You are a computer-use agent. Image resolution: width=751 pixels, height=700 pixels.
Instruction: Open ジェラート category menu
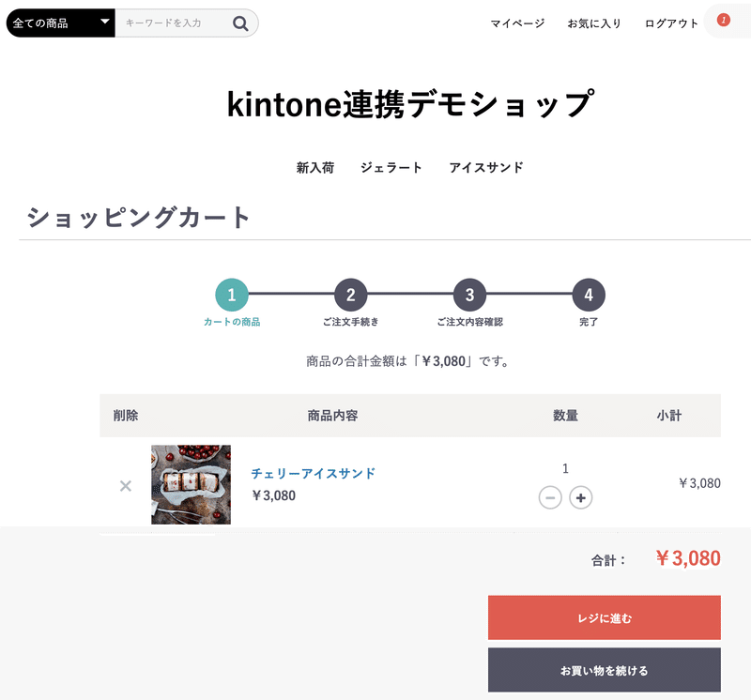pyautogui.click(x=391, y=168)
